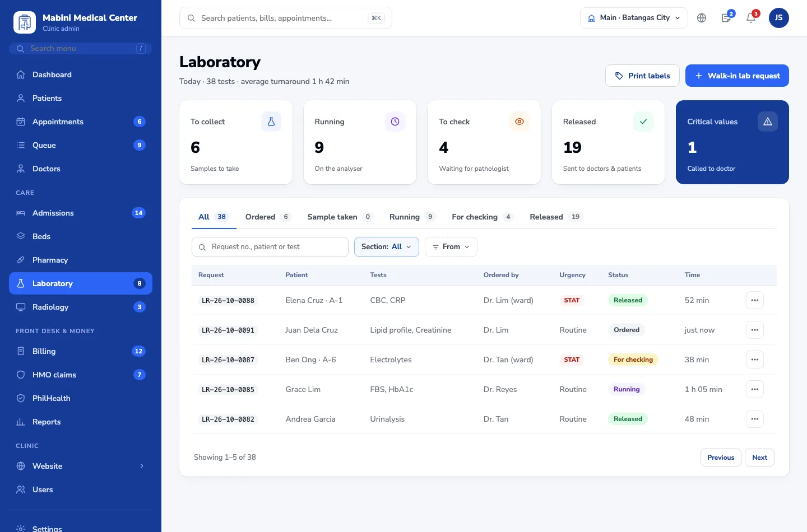
Task: Click the Tests column header
Action: point(378,275)
